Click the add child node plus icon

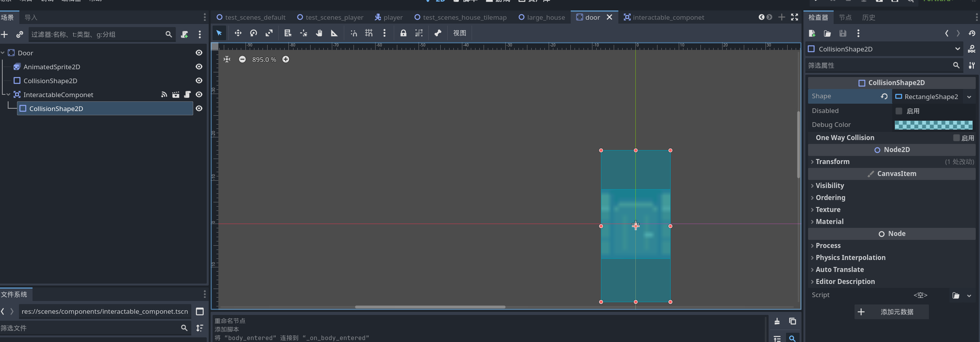5,34
